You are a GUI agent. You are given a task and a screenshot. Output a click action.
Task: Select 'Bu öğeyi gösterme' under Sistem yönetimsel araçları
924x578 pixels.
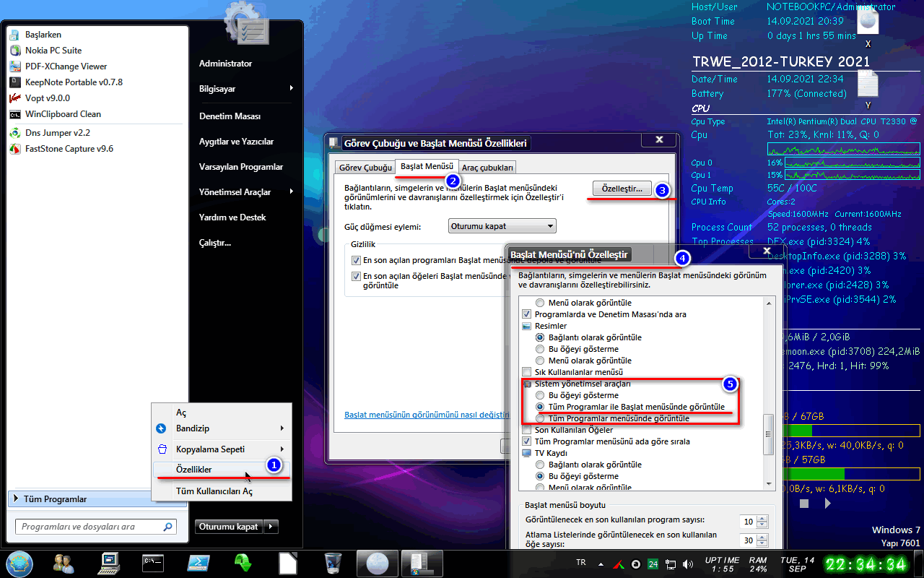pos(540,395)
